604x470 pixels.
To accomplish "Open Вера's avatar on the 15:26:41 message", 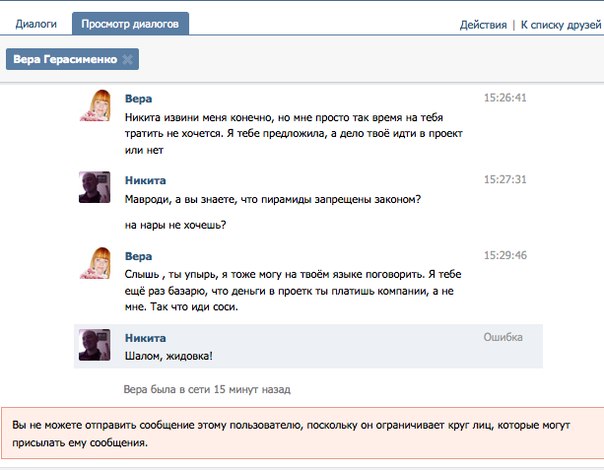I will (95, 106).
